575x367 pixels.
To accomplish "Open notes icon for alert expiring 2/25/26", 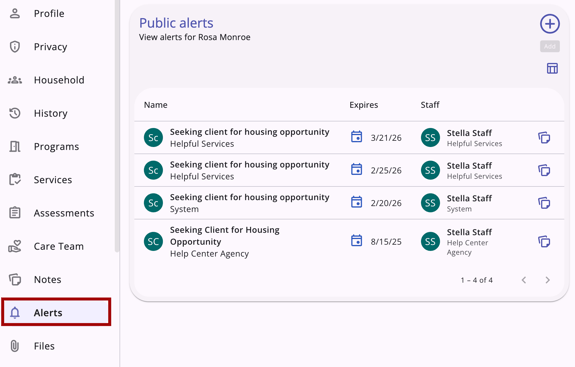I will [544, 170].
